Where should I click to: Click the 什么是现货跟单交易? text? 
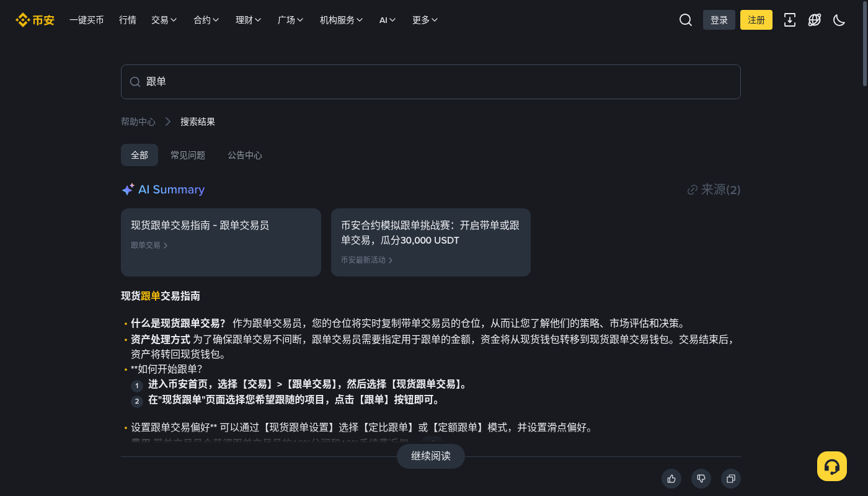point(178,323)
